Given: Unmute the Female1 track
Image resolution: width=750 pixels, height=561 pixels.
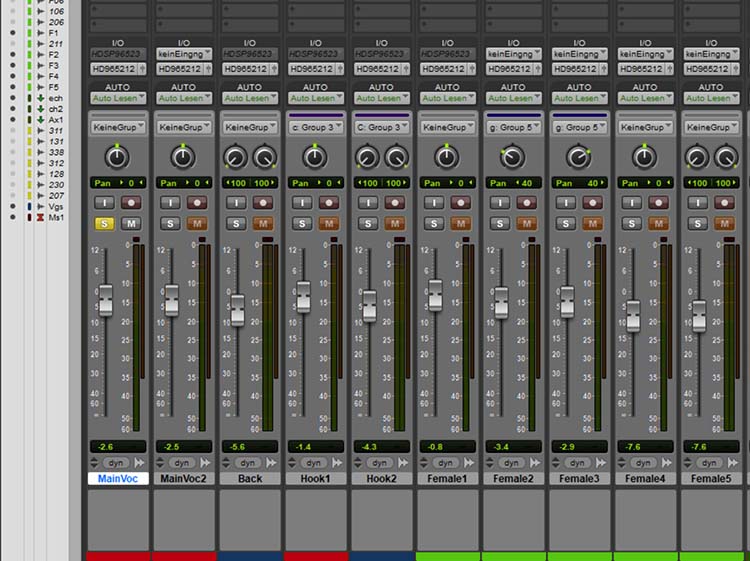Looking at the screenshot, I should point(461,223).
